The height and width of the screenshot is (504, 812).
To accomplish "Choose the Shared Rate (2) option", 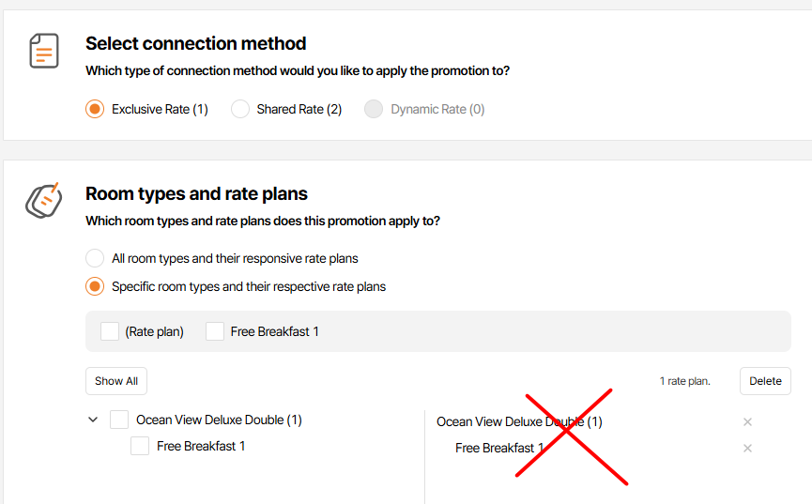I will 240,109.
